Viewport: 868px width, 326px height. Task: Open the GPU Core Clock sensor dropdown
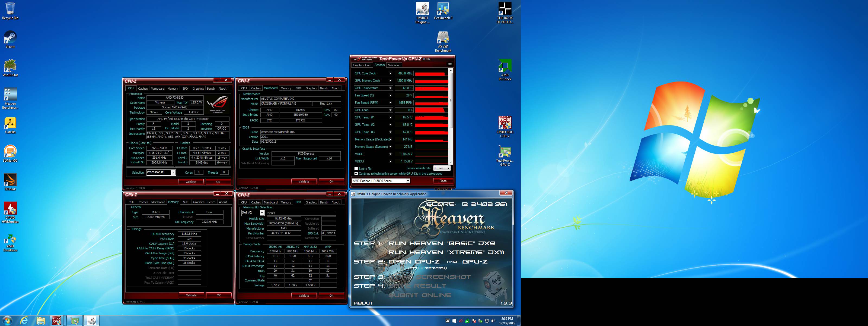click(x=390, y=73)
